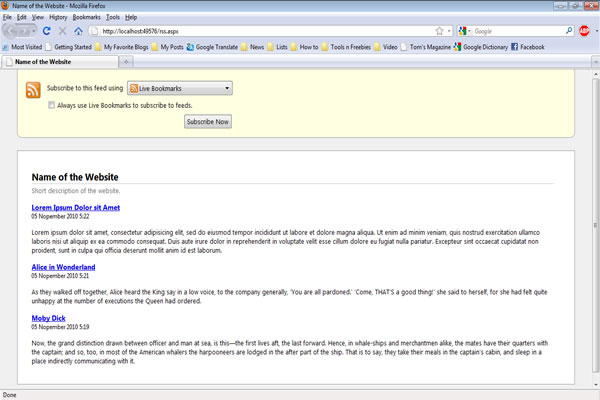600x400 pixels.
Task: Click the Google search engine icon
Action: (x=462, y=31)
